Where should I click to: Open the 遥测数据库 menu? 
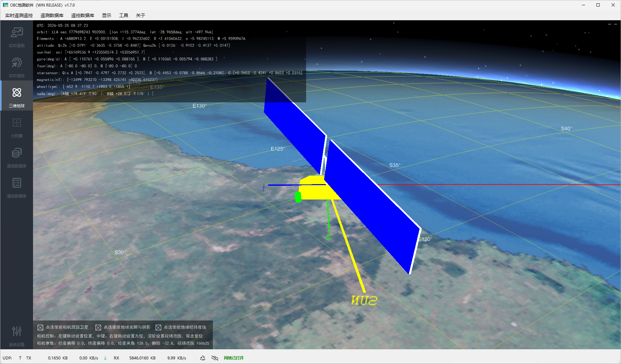52,15
